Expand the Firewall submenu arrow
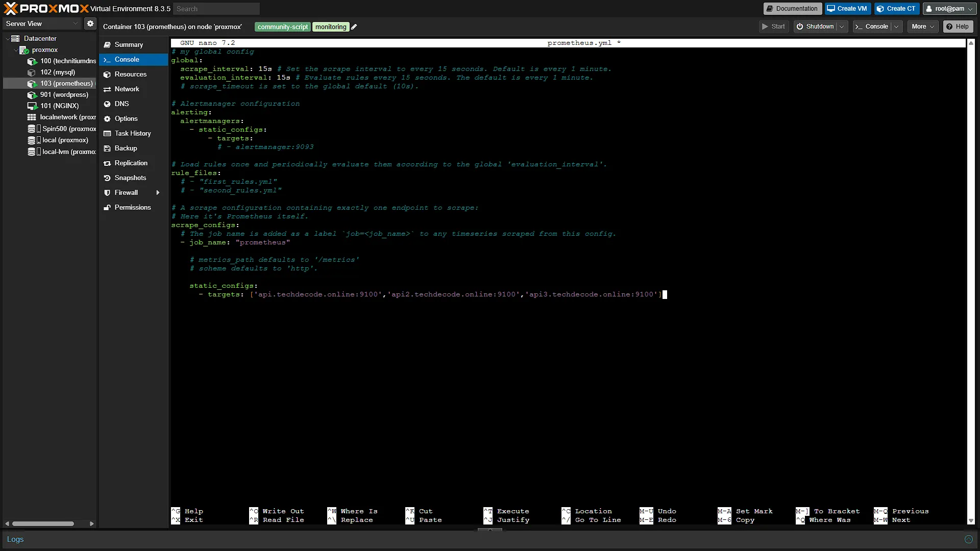The height and width of the screenshot is (551, 980). coord(158,193)
